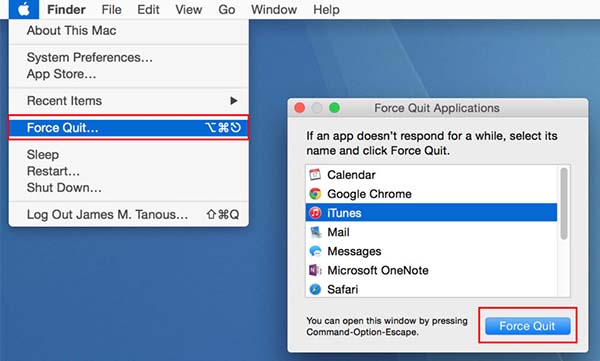Select the Microsoft OneNote row text
The height and width of the screenshot is (361, 600).
tap(378, 270)
